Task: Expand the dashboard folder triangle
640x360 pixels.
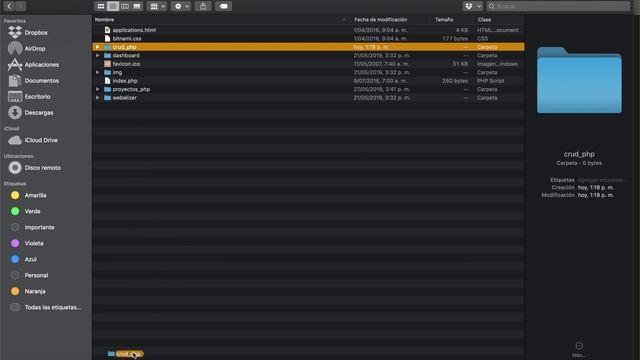Action: 98,56
